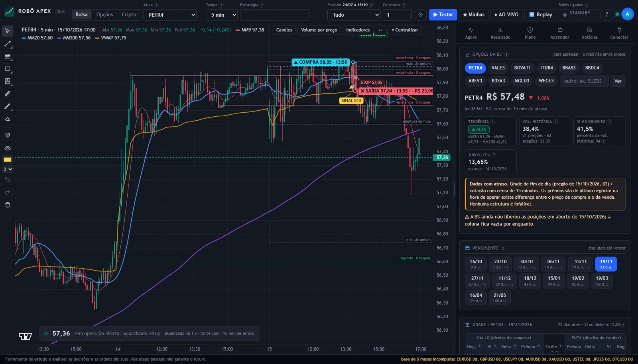Open the Conectar plug tab

pyautogui.click(x=619, y=33)
